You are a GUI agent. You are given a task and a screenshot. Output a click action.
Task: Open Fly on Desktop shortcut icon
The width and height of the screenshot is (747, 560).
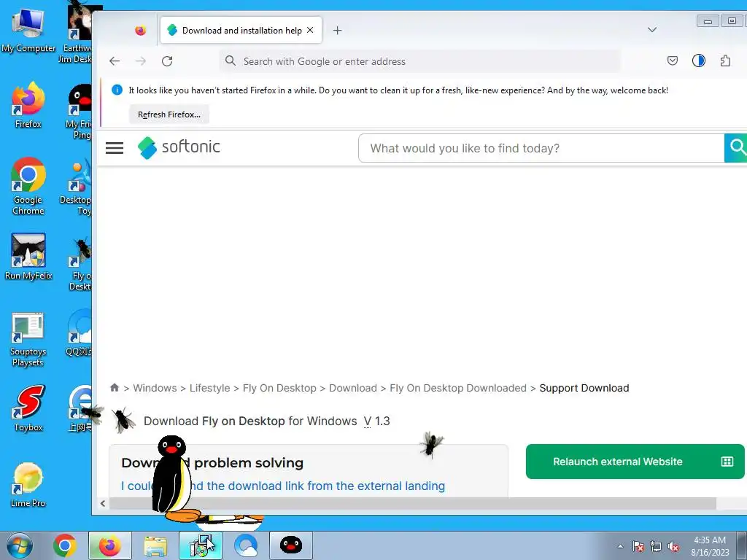point(80,263)
